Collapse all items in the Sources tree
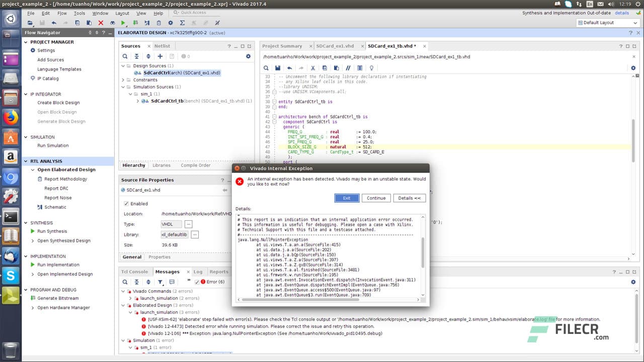 136,56
